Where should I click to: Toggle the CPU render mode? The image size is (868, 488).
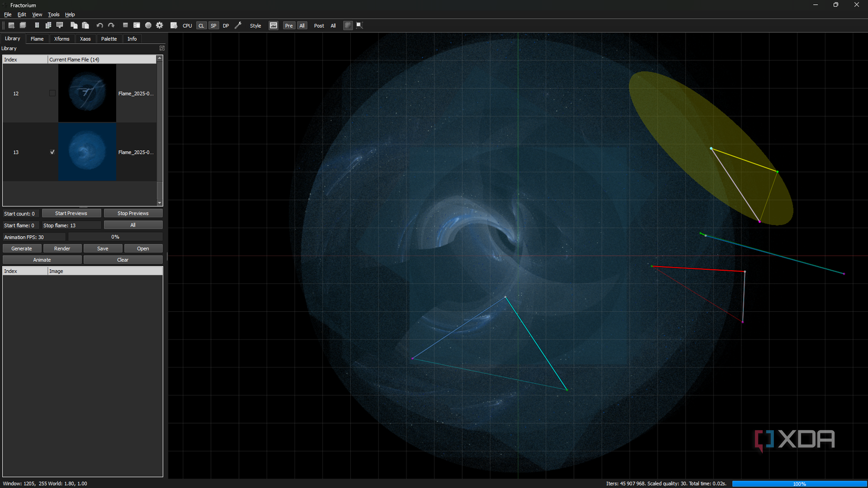(x=187, y=25)
